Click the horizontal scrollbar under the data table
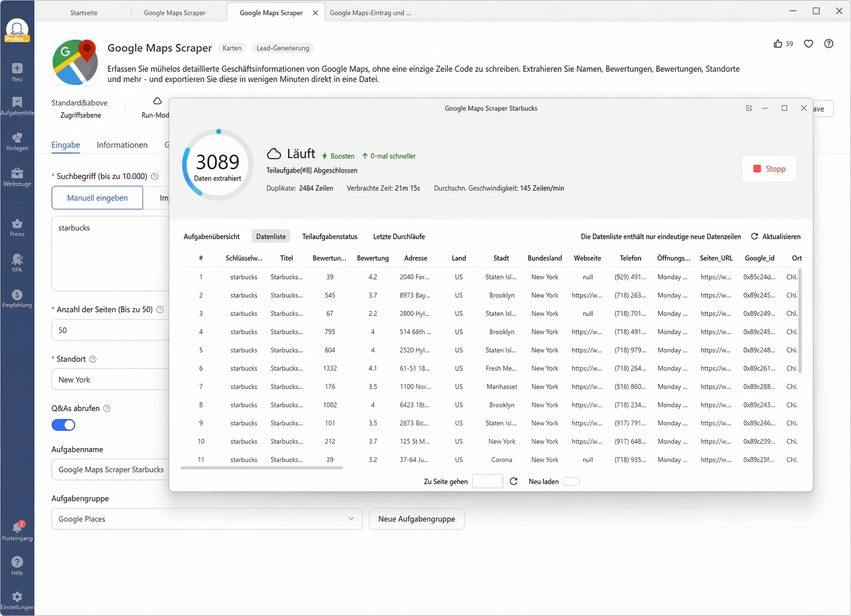The image size is (851, 616). [x=262, y=468]
